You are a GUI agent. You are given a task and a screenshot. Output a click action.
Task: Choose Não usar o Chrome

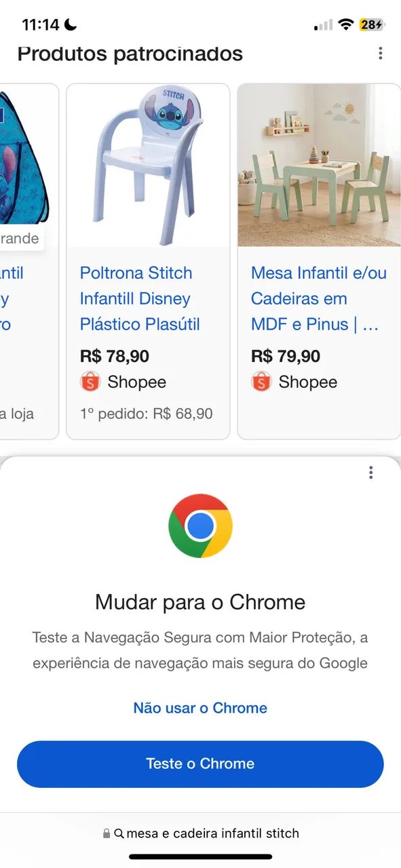click(200, 708)
